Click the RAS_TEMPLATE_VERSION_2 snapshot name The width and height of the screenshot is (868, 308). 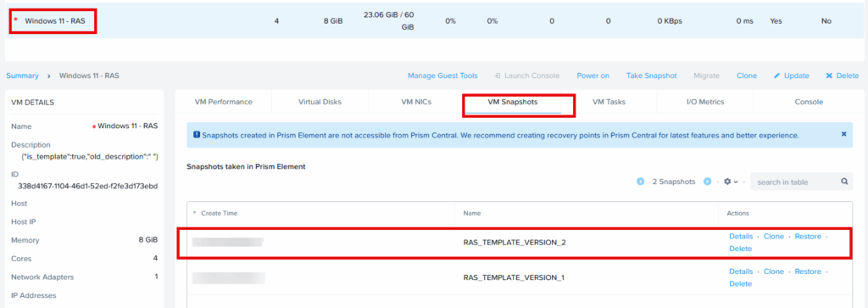tap(515, 243)
